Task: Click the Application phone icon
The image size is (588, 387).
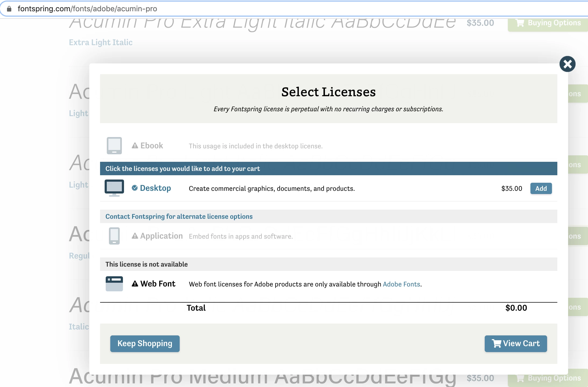Action: 114,236
